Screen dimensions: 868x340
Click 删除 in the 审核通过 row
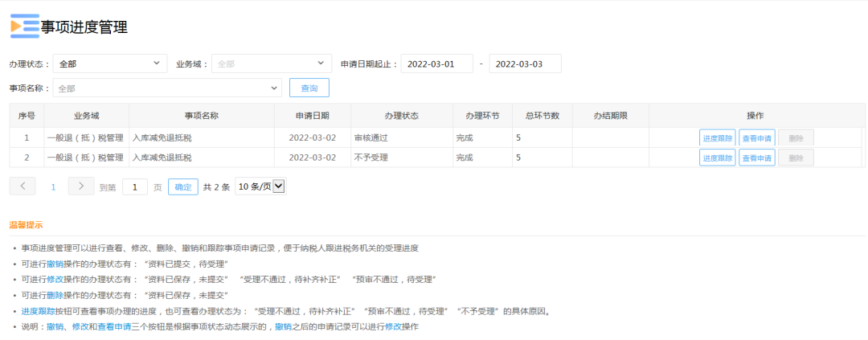tap(796, 138)
